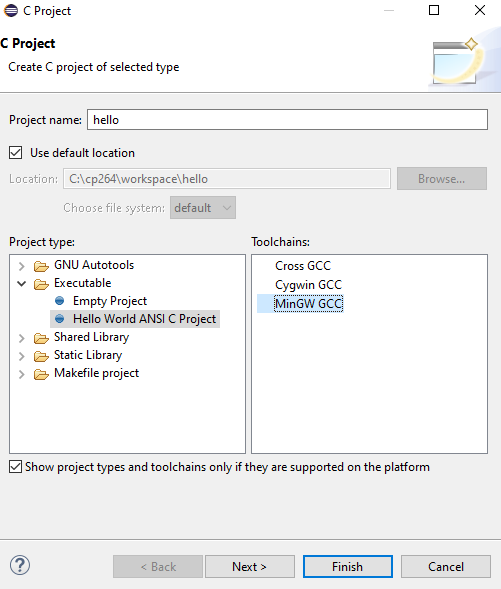
Task: Expand the Makefile project tree node
Action: (x=22, y=374)
